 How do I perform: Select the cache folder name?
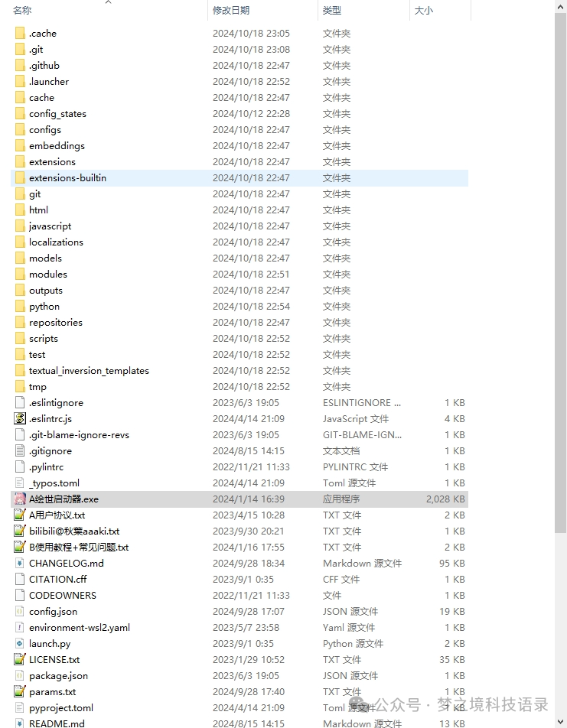click(x=42, y=98)
